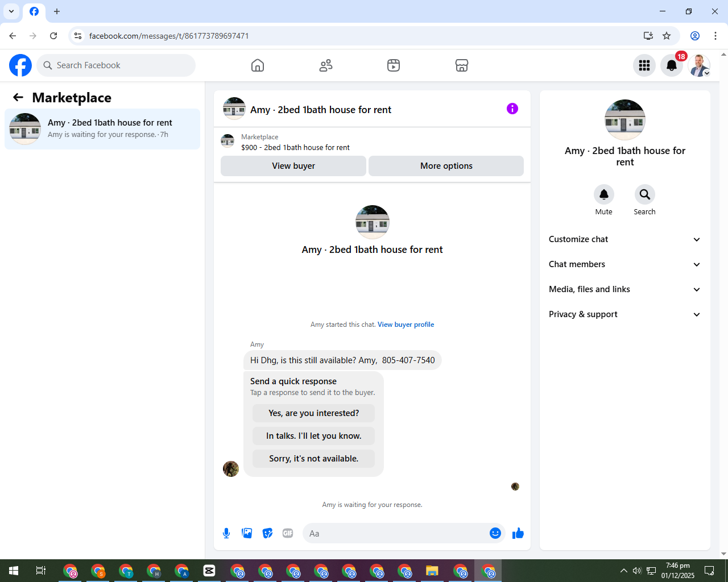Mute this conversation with the bell icon
Screen dimensions: 728x582
(604, 194)
